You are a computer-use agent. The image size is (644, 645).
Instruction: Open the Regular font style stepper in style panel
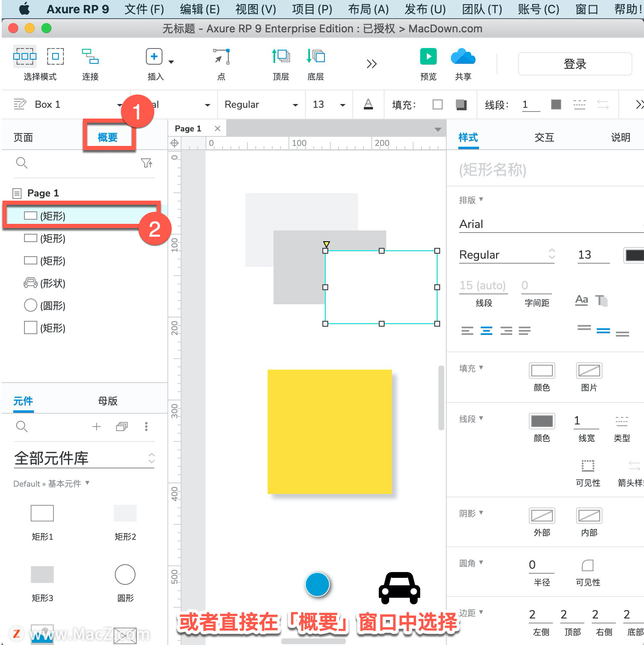click(x=552, y=254)
